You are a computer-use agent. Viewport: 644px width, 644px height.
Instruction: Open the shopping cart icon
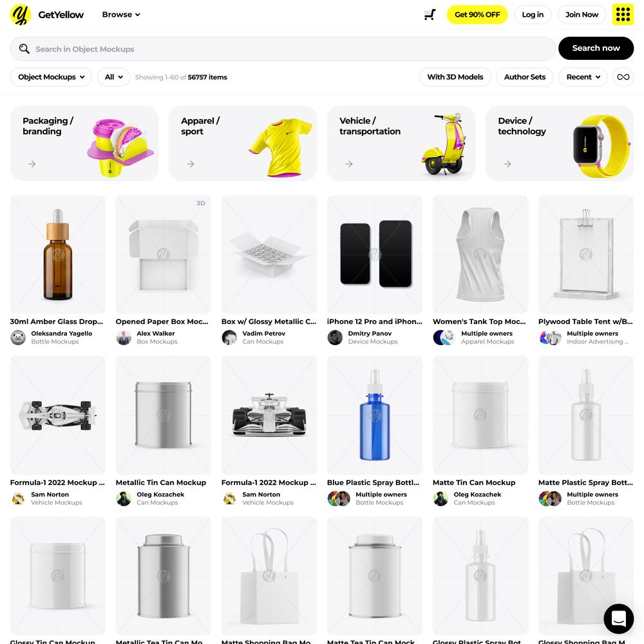pos(430,15)
